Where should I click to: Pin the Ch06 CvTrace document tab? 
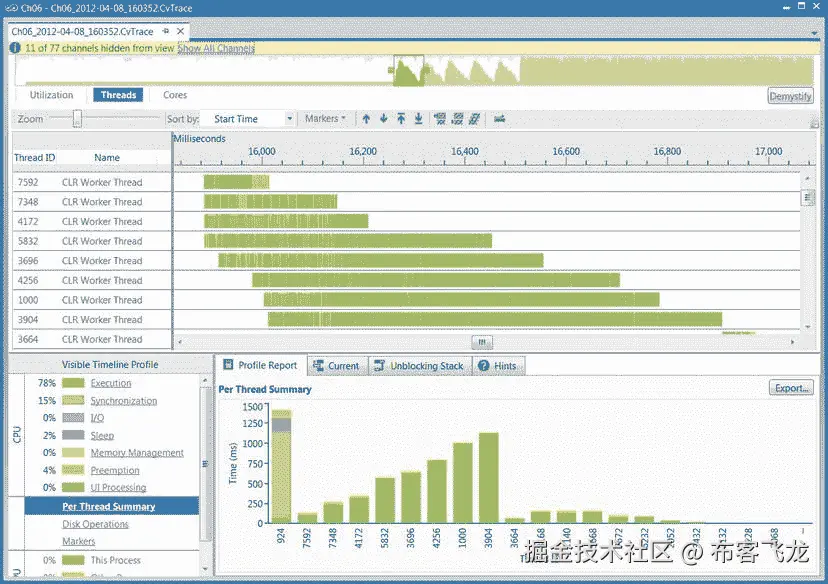pyautogui.click(x=166, y=31)
